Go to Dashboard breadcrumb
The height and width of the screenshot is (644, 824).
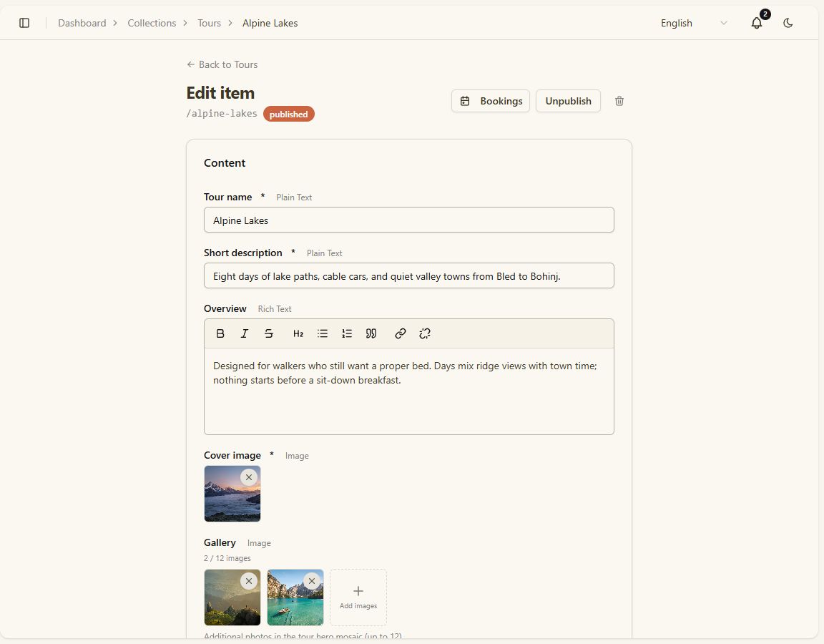(x=82, y=23)
